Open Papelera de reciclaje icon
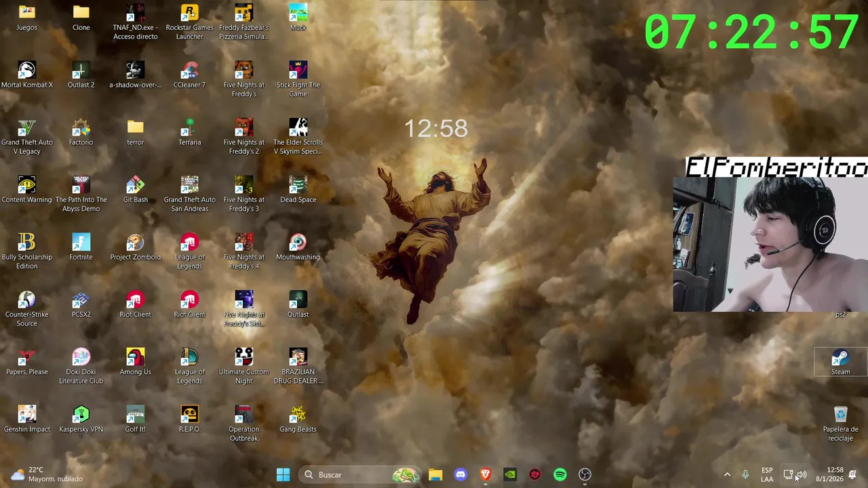 tap(841, 424)
